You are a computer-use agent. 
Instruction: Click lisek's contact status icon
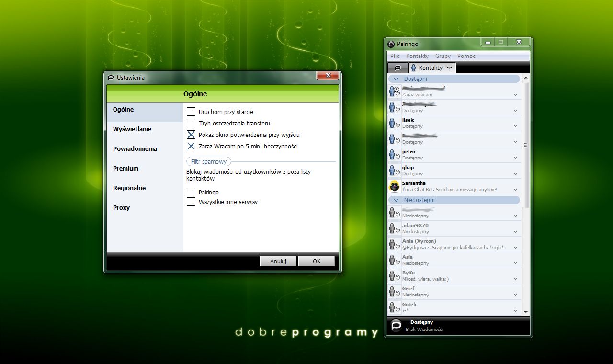[x=394, y=123]
